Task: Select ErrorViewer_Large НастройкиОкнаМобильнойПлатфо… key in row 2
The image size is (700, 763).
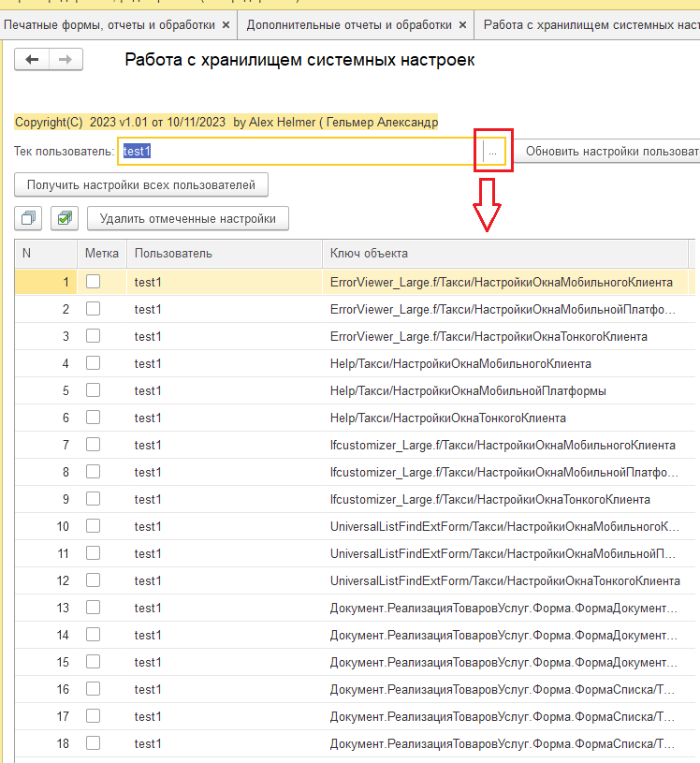Action: (x=505, y=310)
